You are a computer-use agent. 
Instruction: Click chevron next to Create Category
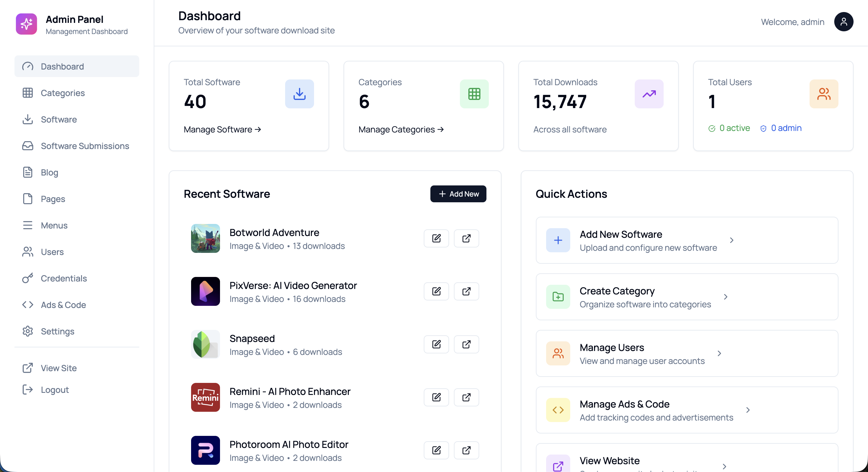click(x=725, y=297)
